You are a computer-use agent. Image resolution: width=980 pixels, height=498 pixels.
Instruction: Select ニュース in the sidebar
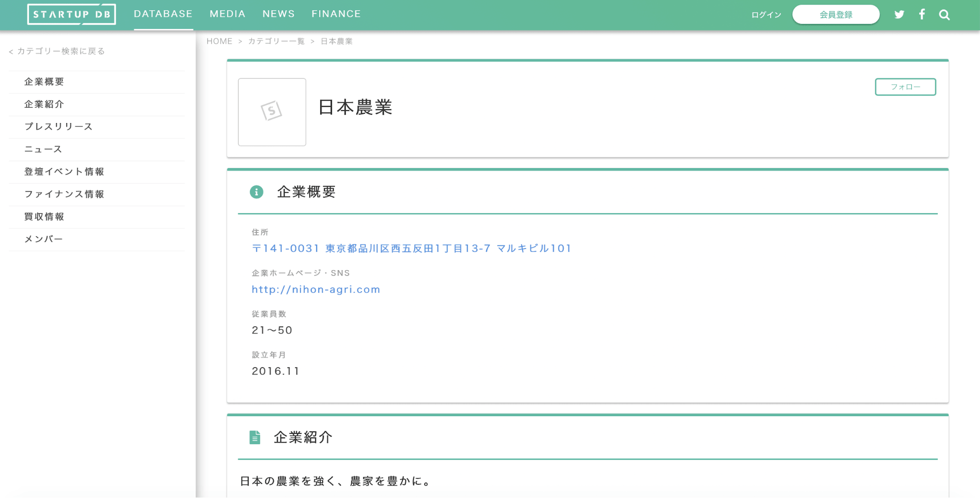click(97, 149)
